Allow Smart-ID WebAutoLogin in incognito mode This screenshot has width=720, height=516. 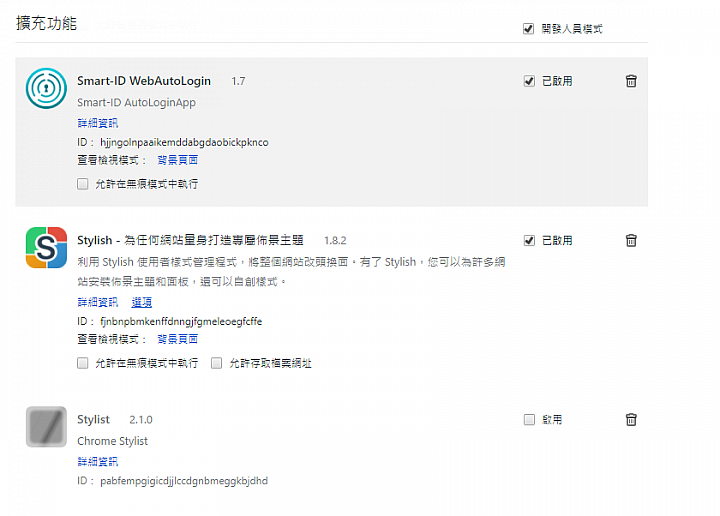[x=83, y=184]
